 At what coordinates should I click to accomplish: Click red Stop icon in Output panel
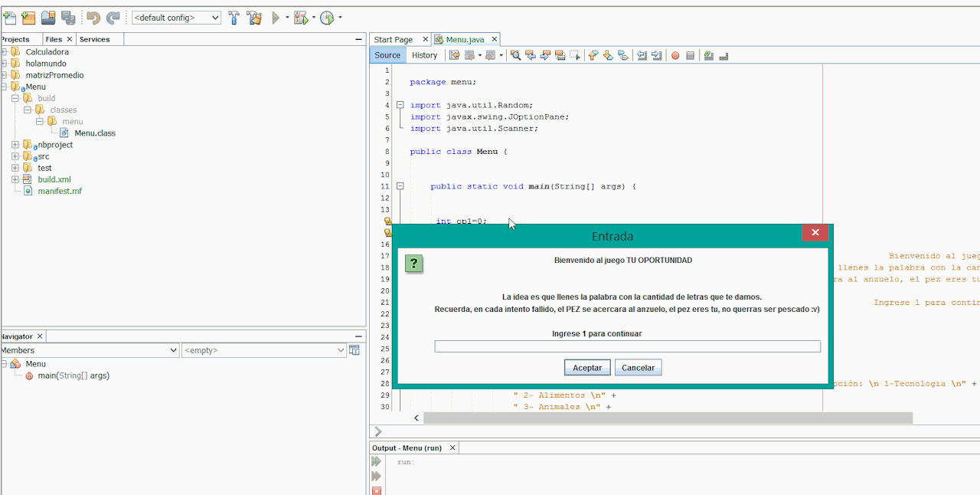[376, 491]
